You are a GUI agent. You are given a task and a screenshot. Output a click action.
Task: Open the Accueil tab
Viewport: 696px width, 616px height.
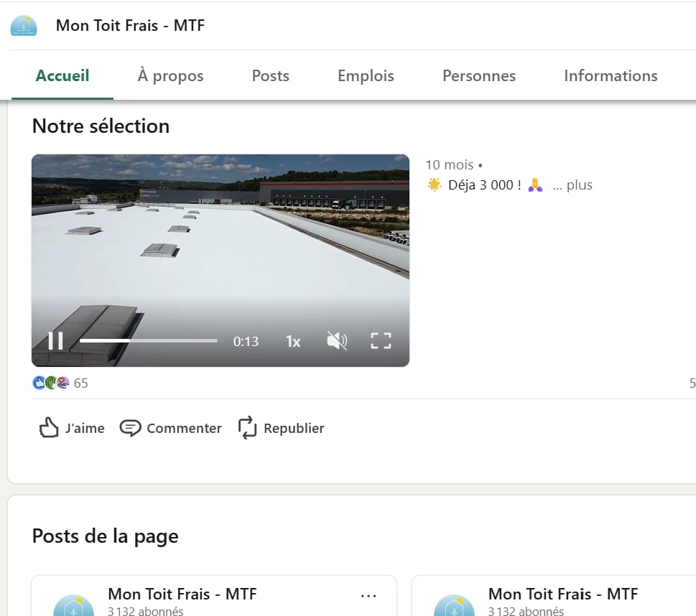[x=62, y=76]
